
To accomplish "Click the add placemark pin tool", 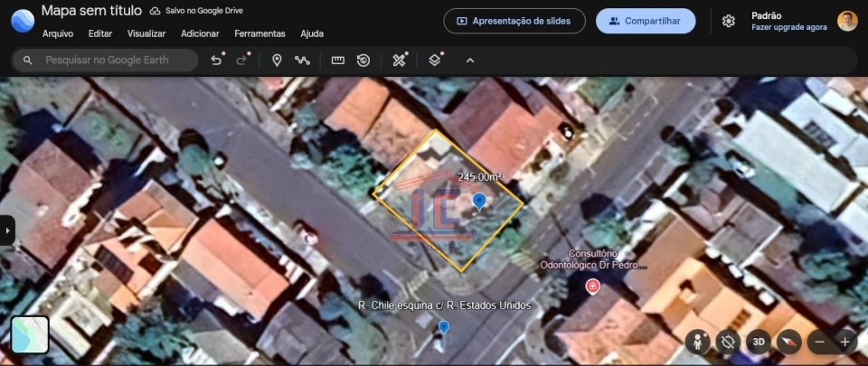I will pyautogui.click(x=277, y=61).
